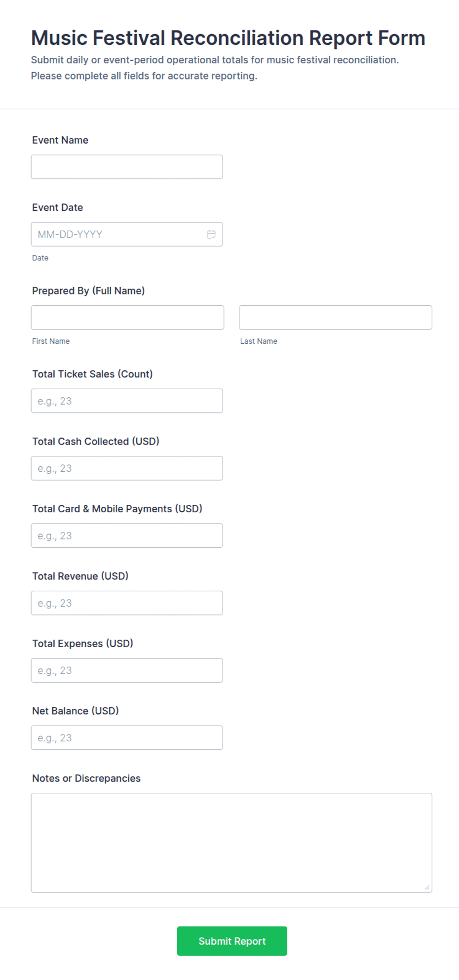
Task: Click Total Card & Mobile Payments input
Action: pos(127,535)
